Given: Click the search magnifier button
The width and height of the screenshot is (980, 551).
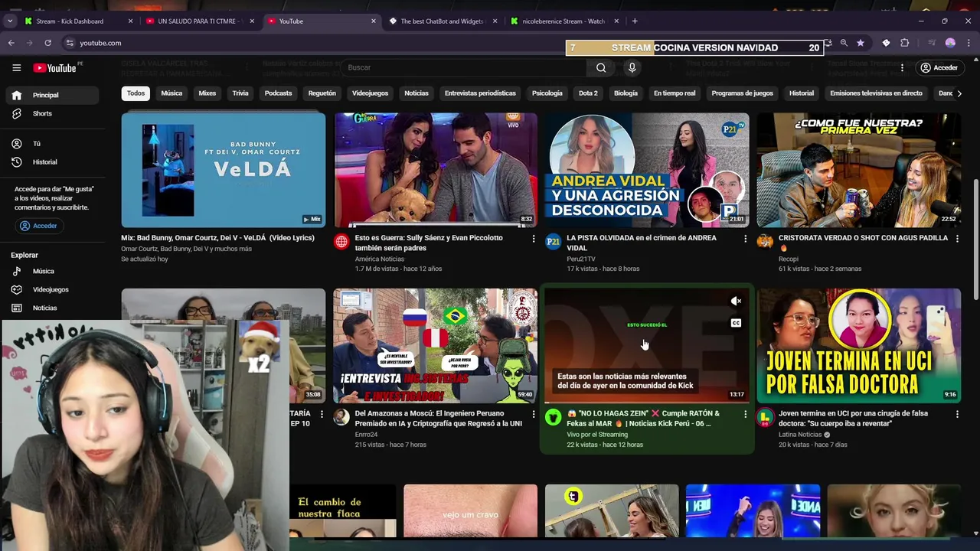Looking at the screenshot, I should (601, 68).
